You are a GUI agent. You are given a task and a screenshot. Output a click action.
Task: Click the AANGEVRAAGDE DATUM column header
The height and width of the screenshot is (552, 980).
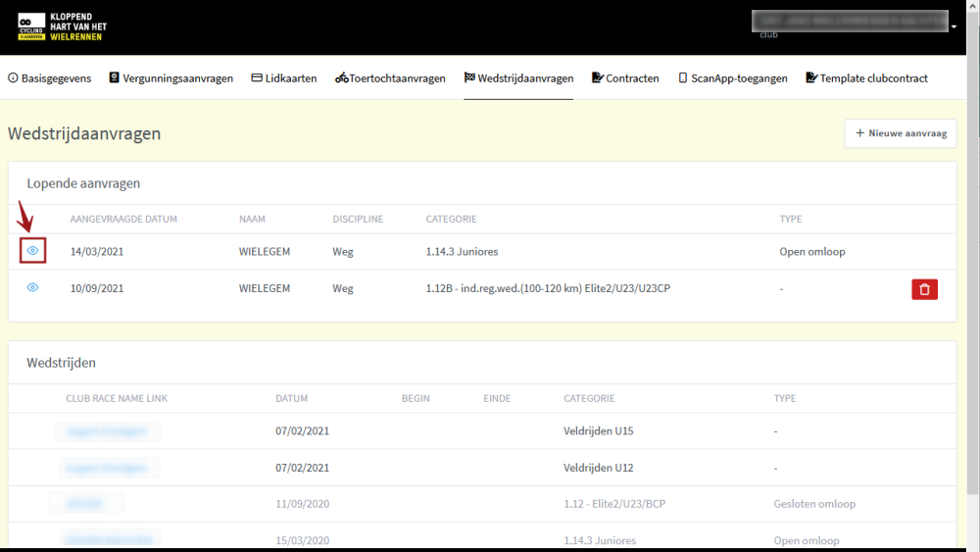click(123, 219)
